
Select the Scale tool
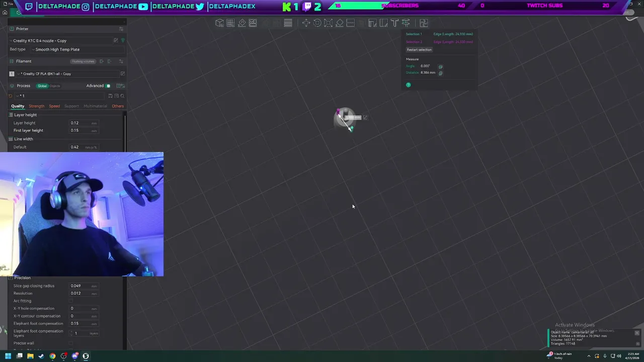[x=329, y=23]
